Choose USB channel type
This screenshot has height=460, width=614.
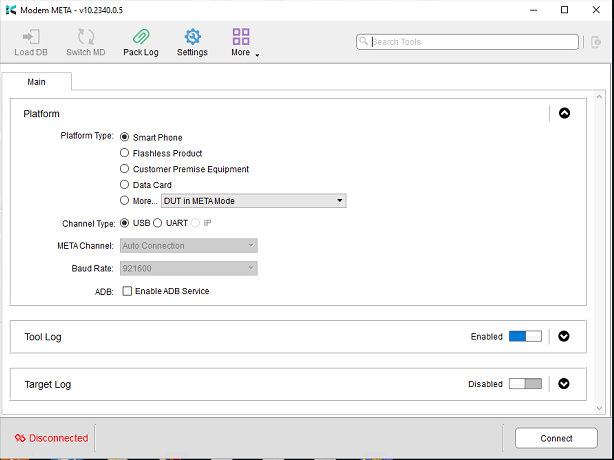click(x=125, y=223)
